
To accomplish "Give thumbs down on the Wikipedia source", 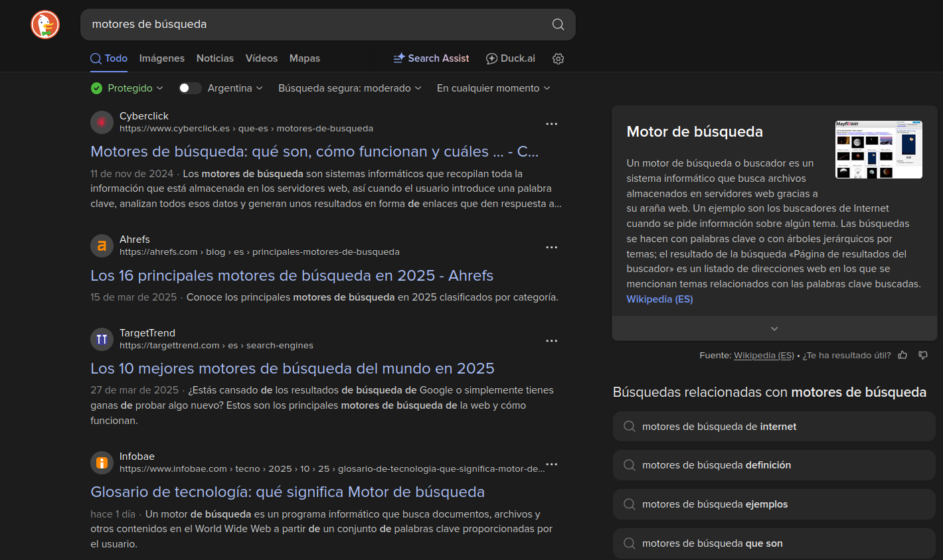I will (x=923, y=355).
